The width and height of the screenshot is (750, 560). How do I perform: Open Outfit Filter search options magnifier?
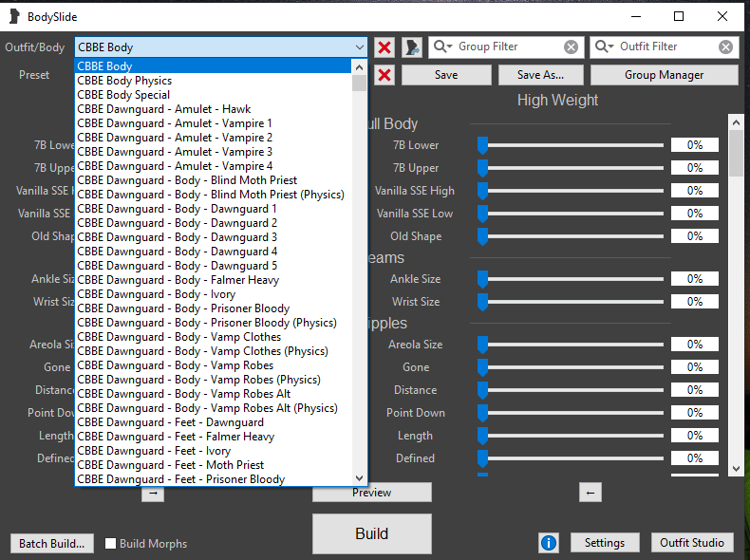coord(604,47)
